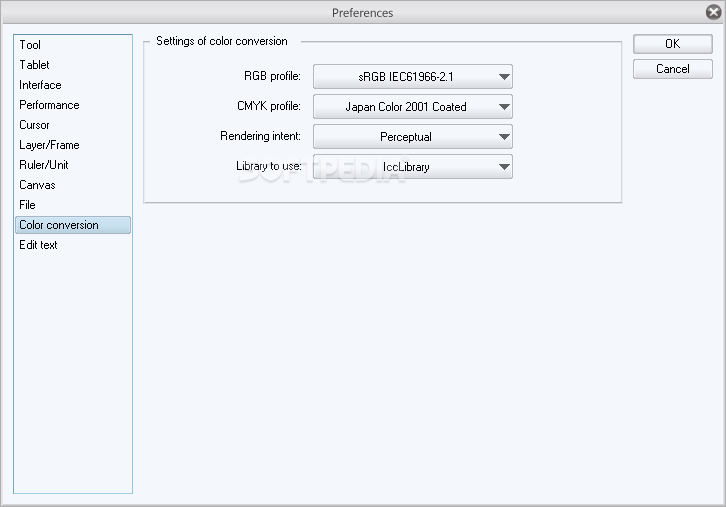Change the Rendering intent dropdown
The width and height of the screenshot is (726, 507).
(413, 137)
